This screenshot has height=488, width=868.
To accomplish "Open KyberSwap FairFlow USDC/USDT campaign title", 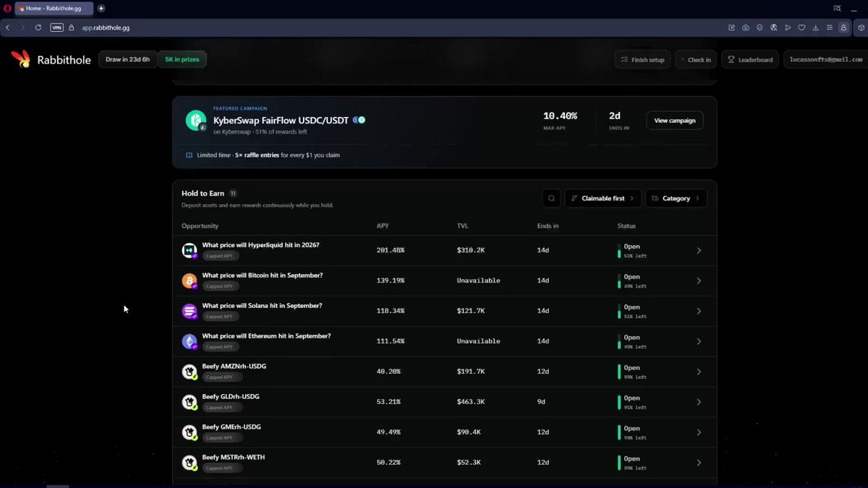I will tap(281, 120).
